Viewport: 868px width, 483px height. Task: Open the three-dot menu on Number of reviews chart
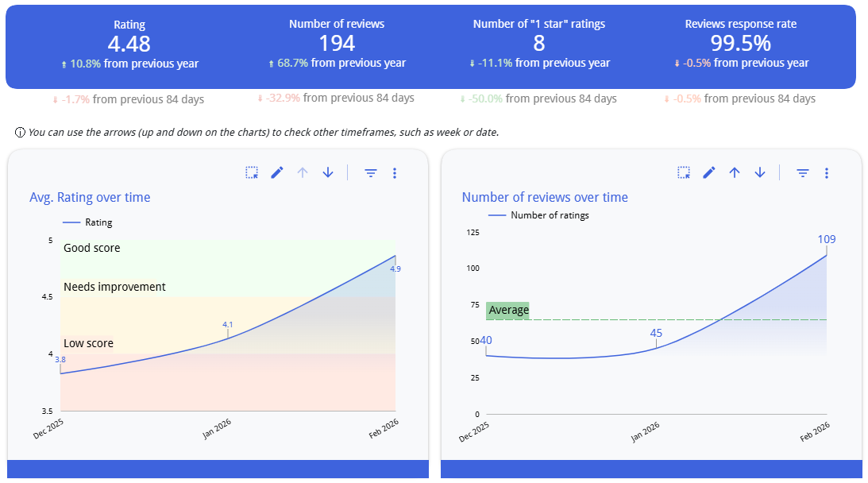(827, 172)
